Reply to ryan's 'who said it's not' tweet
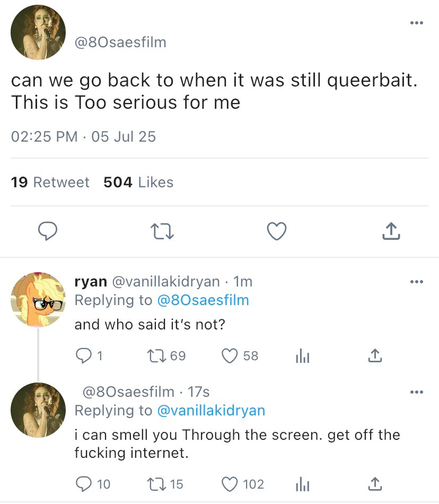Image resolution: width=439 pixels, height=504 pixels. click(x=83, y=356)
